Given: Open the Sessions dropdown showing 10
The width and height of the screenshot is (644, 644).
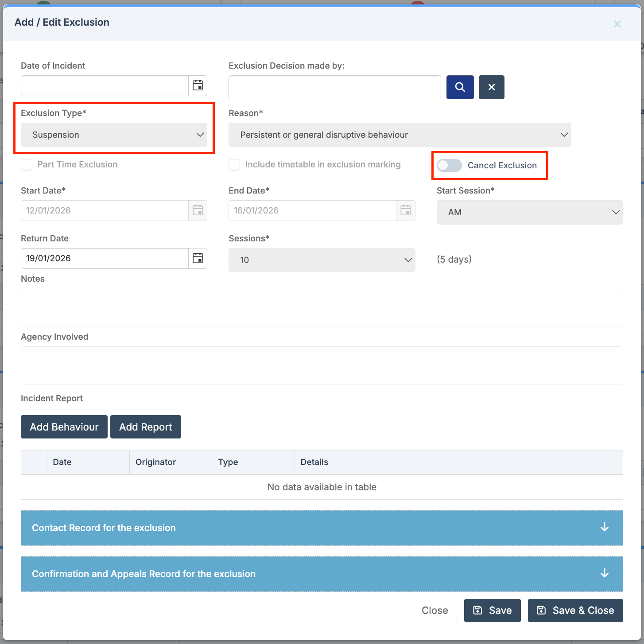Looking at the screenshot, I should [322, 260].
